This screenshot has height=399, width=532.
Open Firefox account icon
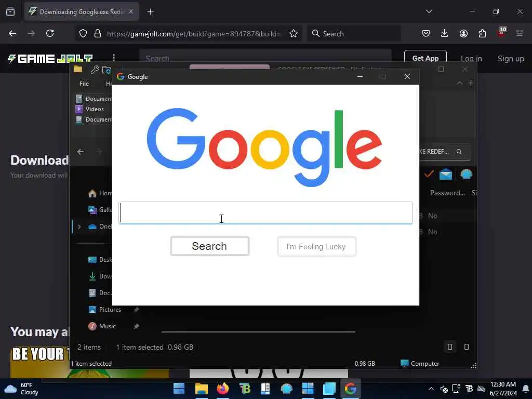click(463, 34)
